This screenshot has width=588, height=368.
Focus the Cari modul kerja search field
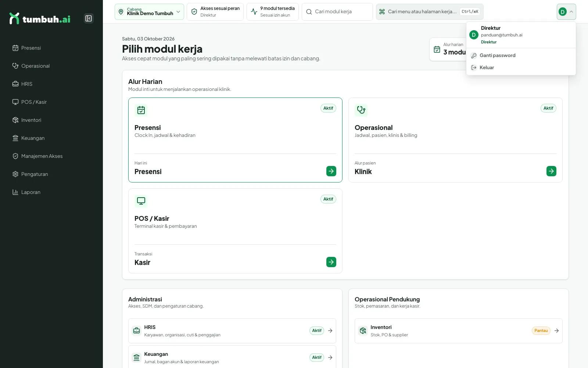point(337,12)
